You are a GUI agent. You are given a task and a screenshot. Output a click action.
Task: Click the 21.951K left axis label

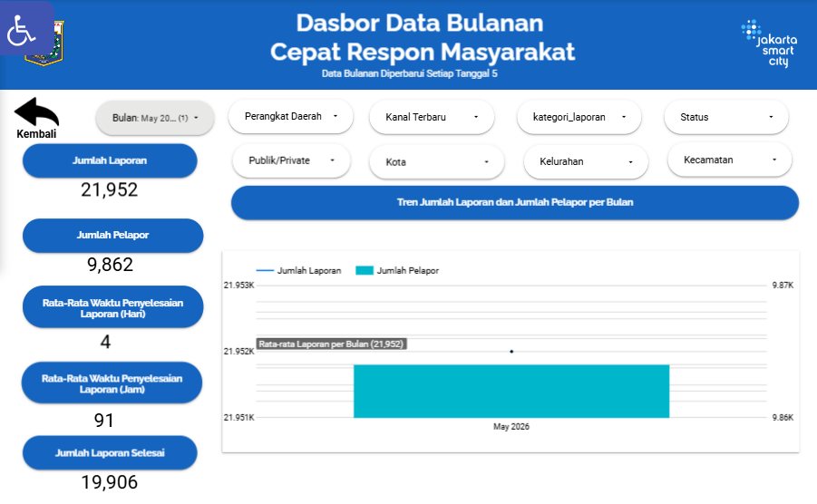click(x=239, y=418)
